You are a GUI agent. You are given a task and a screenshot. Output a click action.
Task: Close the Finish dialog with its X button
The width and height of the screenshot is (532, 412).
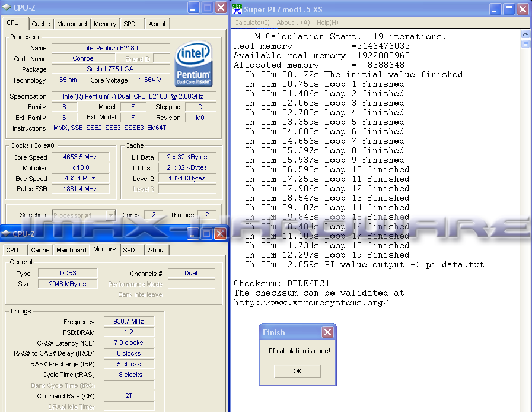pyautogui.click(x=328, y=332)
